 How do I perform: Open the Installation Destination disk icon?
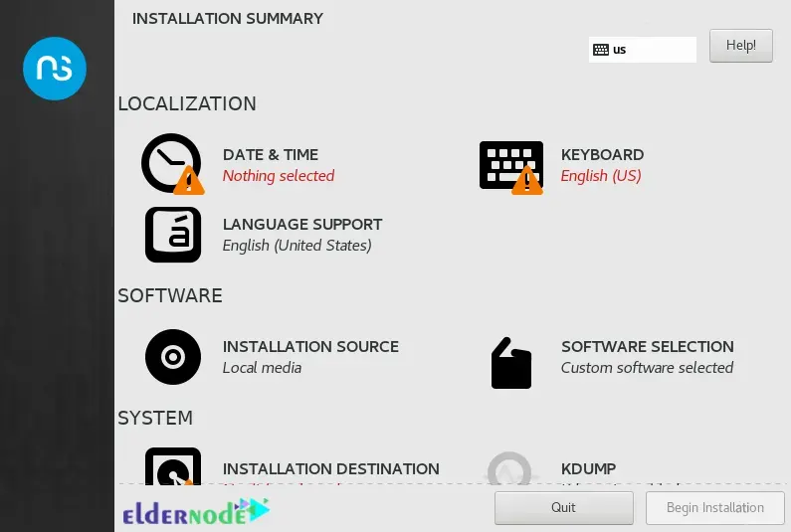point(173,466)
